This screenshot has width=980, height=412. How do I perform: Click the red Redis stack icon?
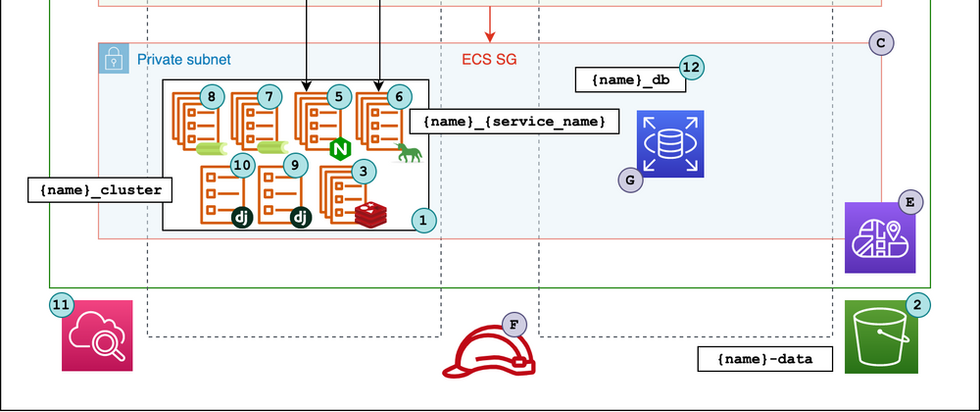tap(371, 216)
